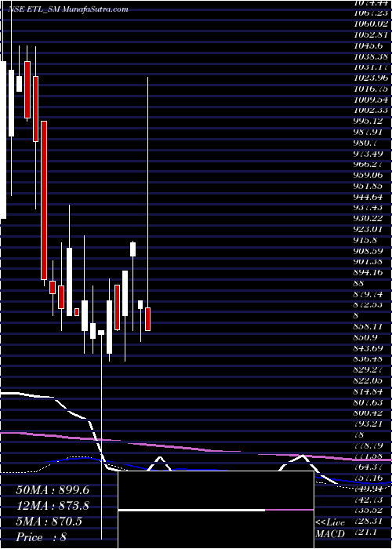Viewport: 392px width, 549px height.
Task: Click the 829.27 price axis label
Action: [x=367, y=369]
